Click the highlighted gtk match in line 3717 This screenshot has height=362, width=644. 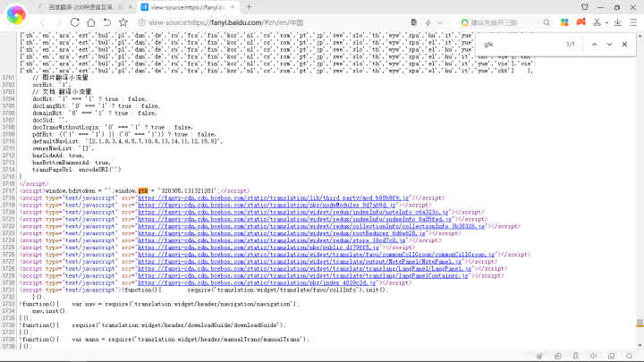coord(143,191)
